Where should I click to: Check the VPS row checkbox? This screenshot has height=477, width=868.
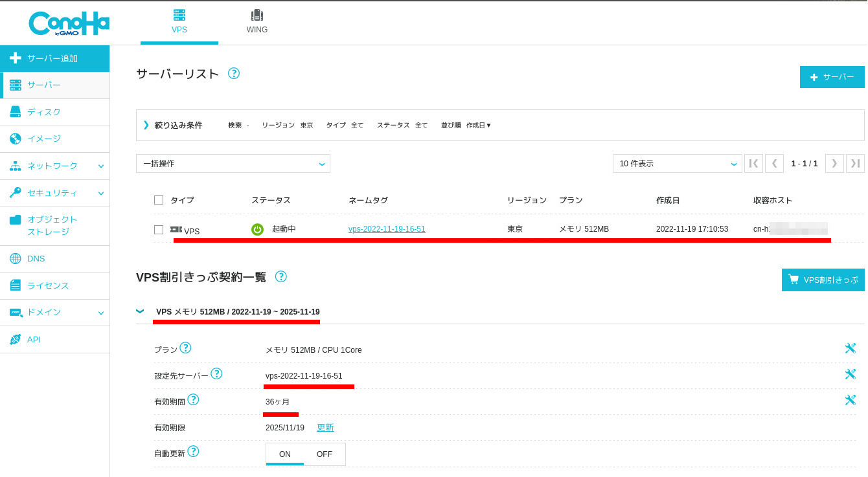tap(159, 229)
